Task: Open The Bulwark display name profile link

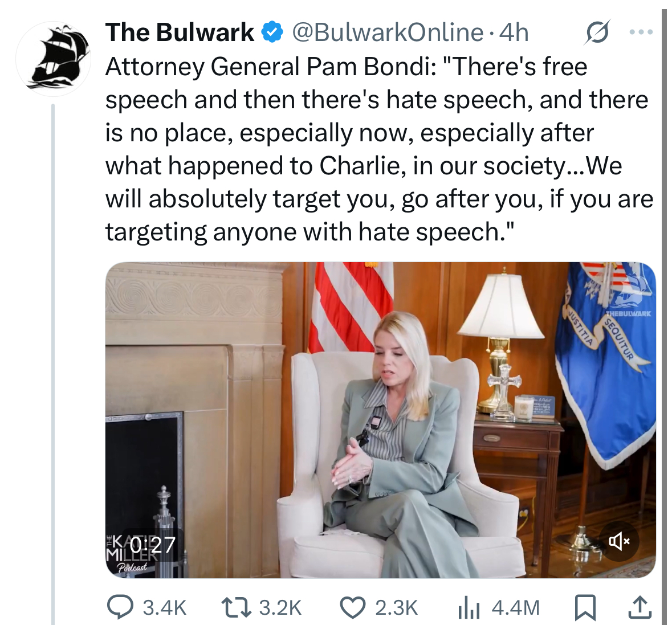Action: pyautogui.click(x=180, y=32)
